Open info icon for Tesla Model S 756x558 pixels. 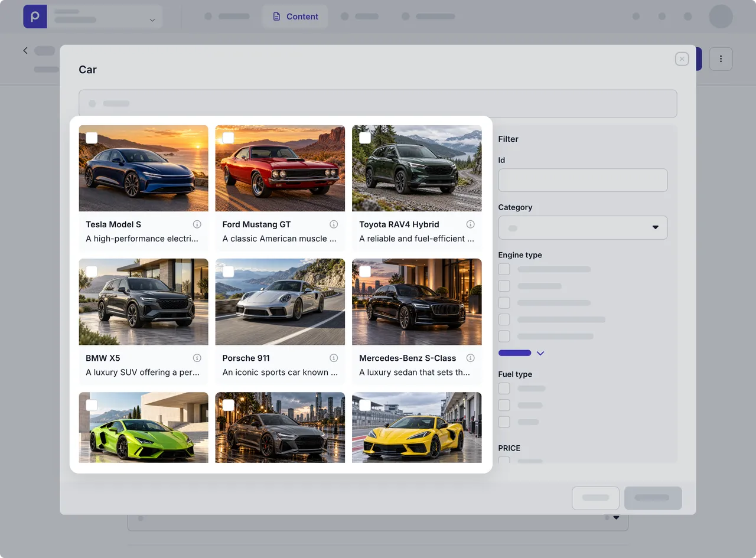[x=197, y=224]
